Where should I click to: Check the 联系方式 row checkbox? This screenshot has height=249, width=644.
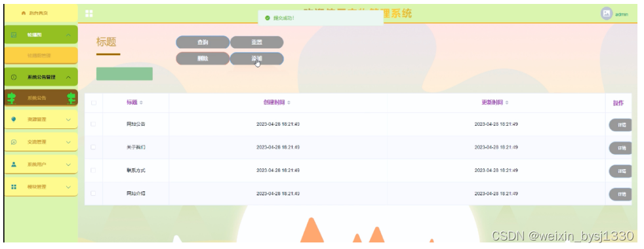pyautogui.click(x=94, y=170)
